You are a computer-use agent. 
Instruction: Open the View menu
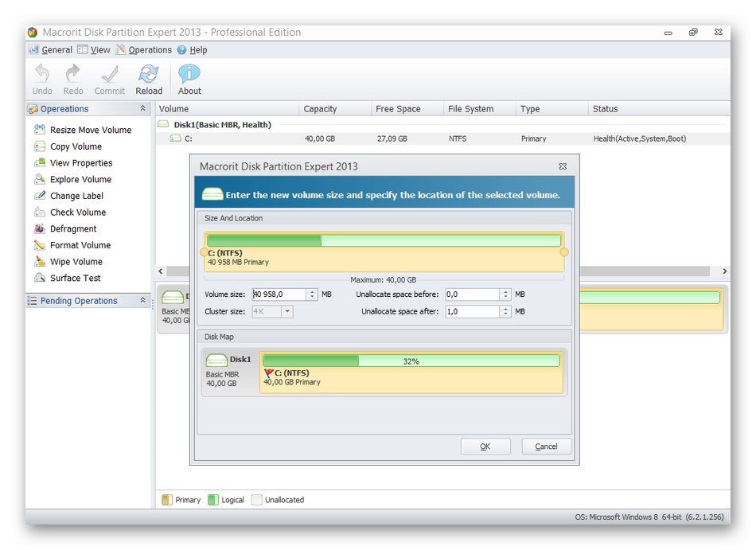(94, 49)
